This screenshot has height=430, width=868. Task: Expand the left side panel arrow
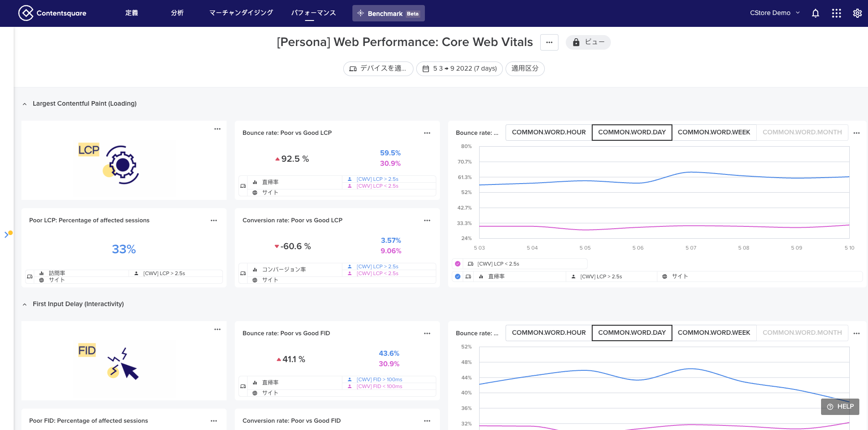(x=6, y=235)
